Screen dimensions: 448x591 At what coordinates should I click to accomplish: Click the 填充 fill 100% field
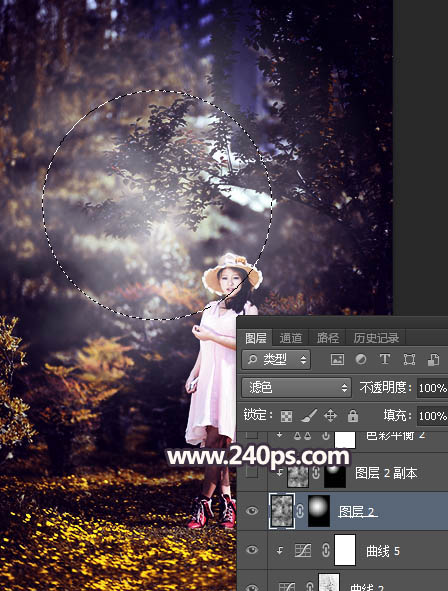tap(433, 416)
